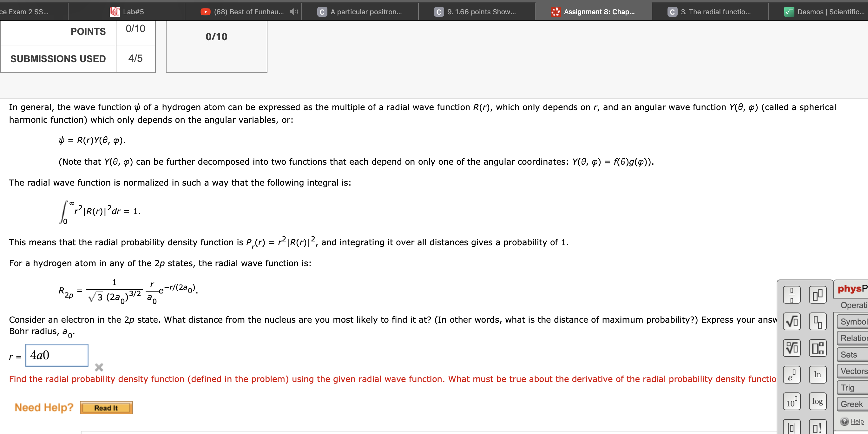Viewport: 868px width, 434px height.
Task: Select the 10 to a power template
Action: 792,401
